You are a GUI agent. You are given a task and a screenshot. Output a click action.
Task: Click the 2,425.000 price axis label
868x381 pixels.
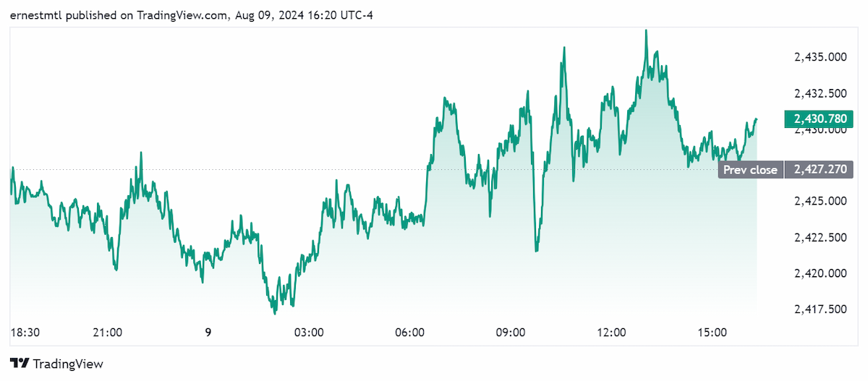[x=820, y=201]
